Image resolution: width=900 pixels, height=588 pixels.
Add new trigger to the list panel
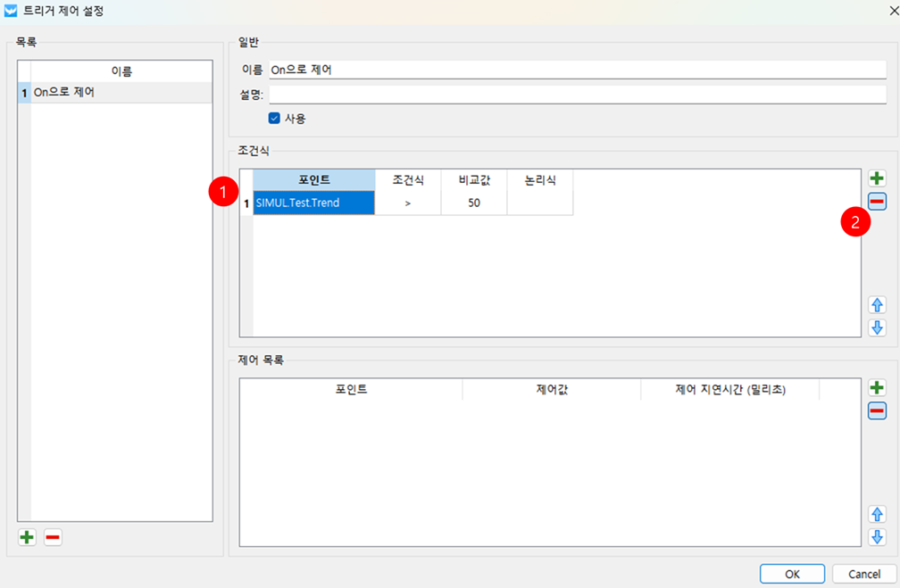28,537
